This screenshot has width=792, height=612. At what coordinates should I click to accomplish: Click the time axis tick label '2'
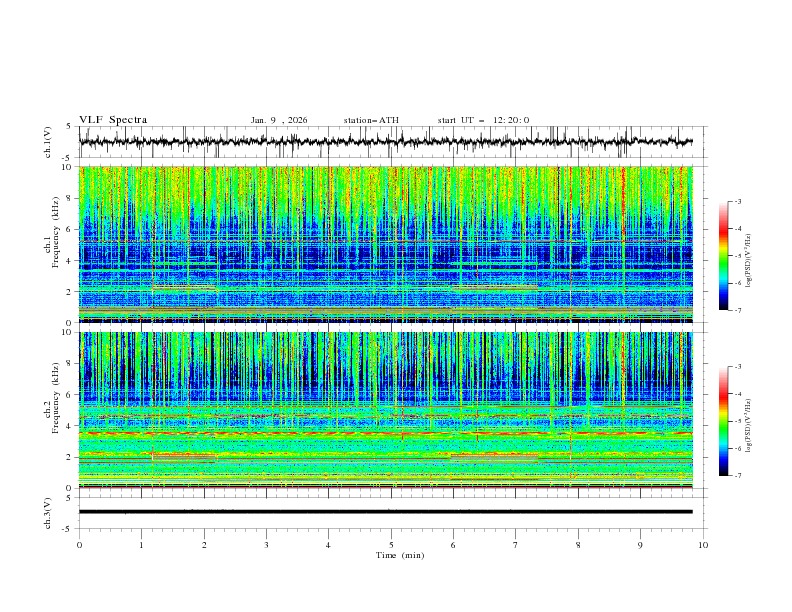(204, 545)
